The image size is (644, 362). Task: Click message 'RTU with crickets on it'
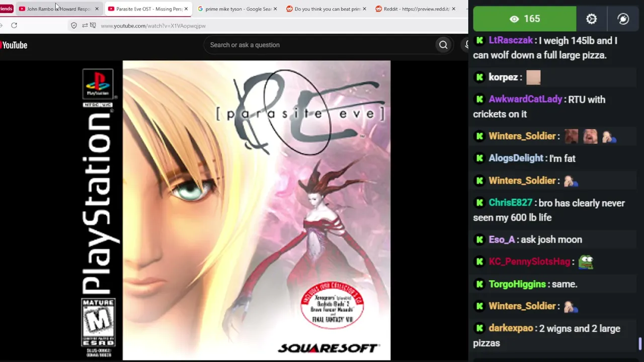point(539,107)
